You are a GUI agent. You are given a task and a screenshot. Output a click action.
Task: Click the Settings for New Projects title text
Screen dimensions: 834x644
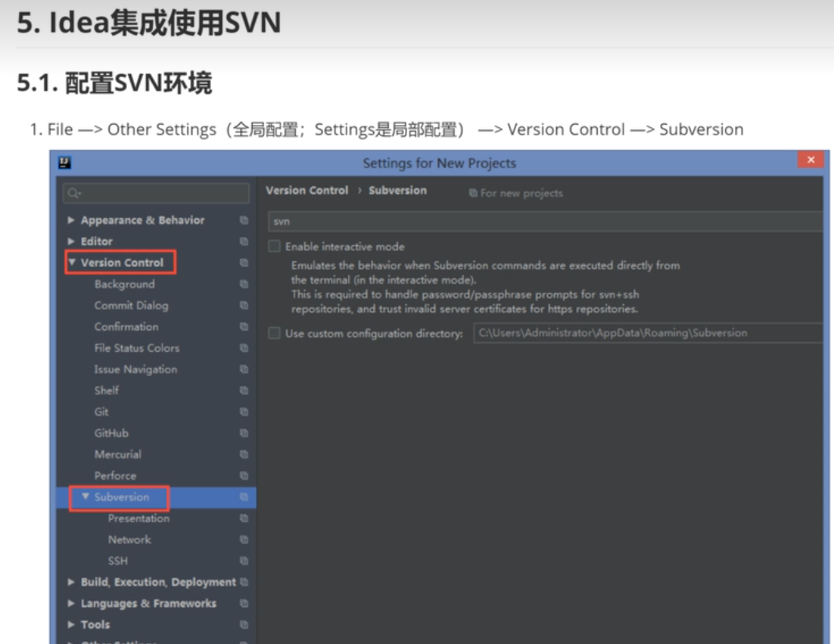440,163
